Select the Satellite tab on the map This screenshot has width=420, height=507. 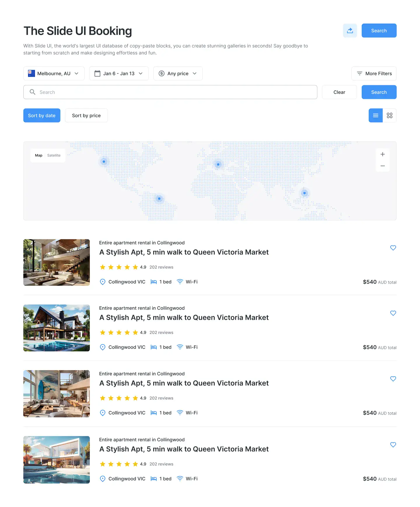[54, 155]
